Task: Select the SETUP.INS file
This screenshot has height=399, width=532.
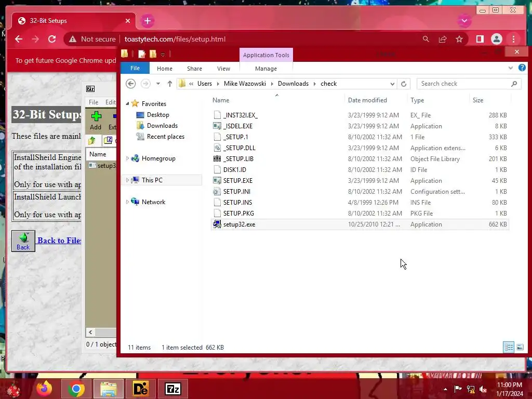Action: [237, 203]
